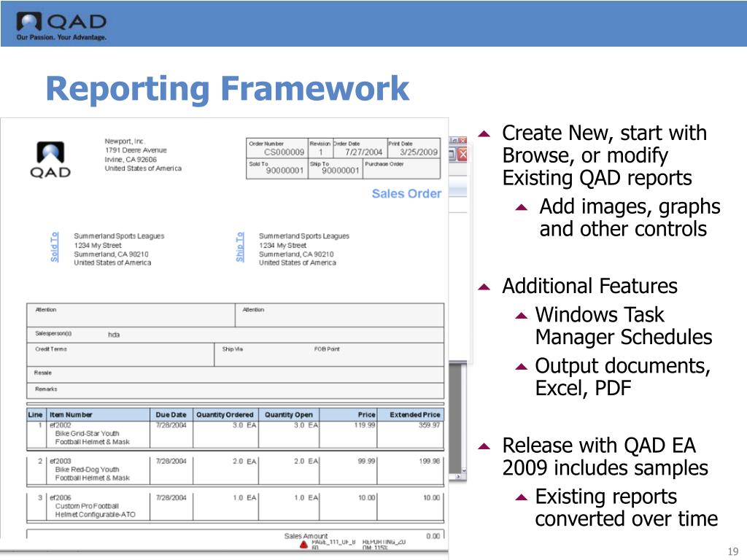
Task: Click the Quantity Ordered column header
Action: tap(225, 415)
